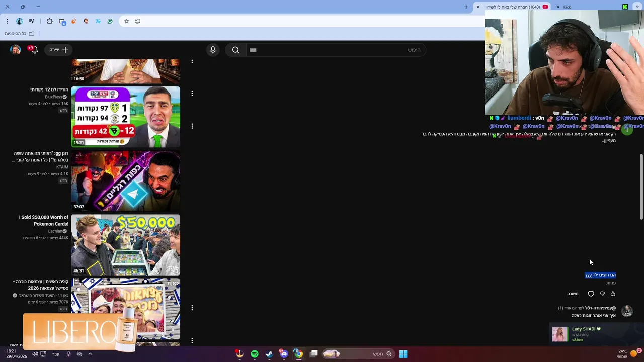Open the 37:07 KTAIM video thumbnail
This screenshot has width=644, height=362.
click(x=125, y=180)
